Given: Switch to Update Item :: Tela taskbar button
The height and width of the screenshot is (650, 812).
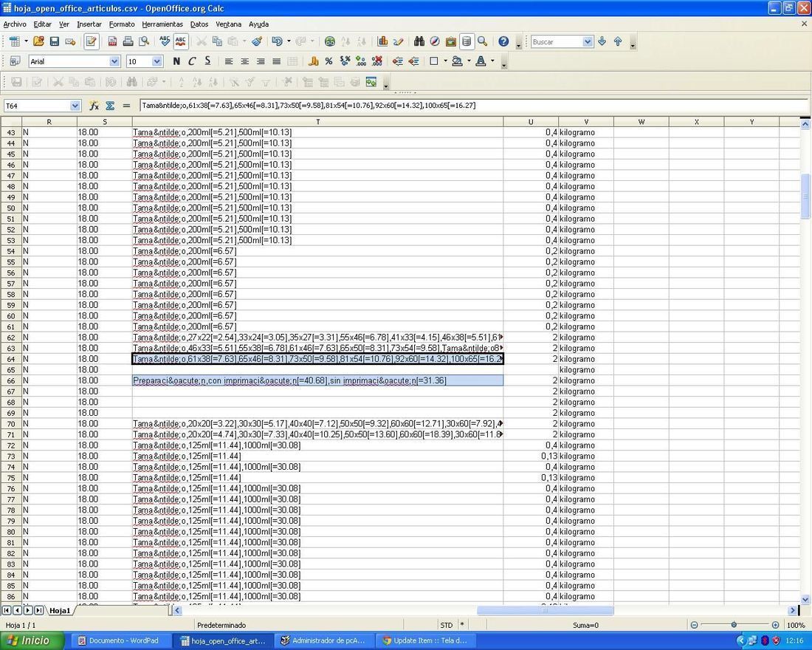Looking at the screenshot, I should pyautogui.click(x=426, y=640).
